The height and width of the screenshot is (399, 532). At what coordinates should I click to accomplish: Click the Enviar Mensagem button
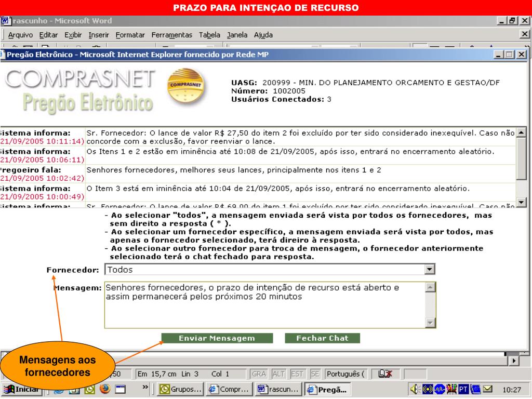coord(217,338)
